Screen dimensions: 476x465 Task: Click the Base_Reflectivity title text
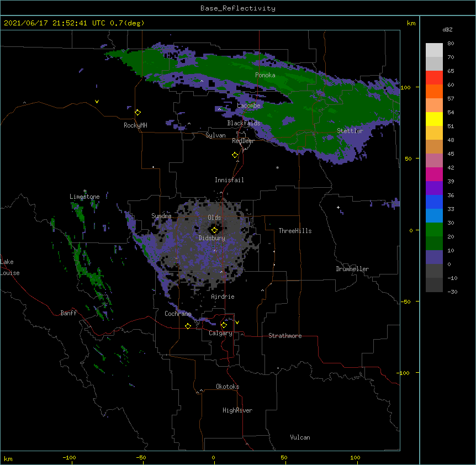click(238, 8)
